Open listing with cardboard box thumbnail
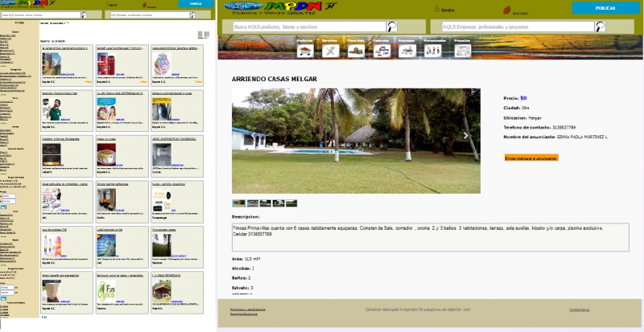644x332 pixels. [52, 291]
